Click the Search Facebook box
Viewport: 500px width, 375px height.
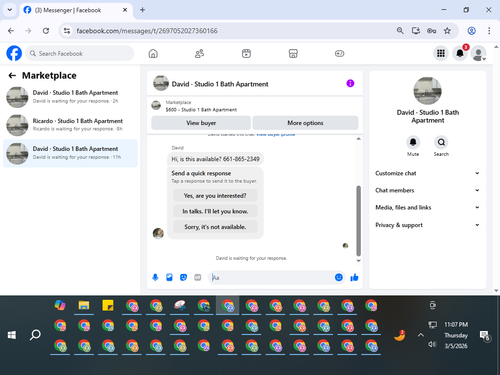(x=80, y=53)
